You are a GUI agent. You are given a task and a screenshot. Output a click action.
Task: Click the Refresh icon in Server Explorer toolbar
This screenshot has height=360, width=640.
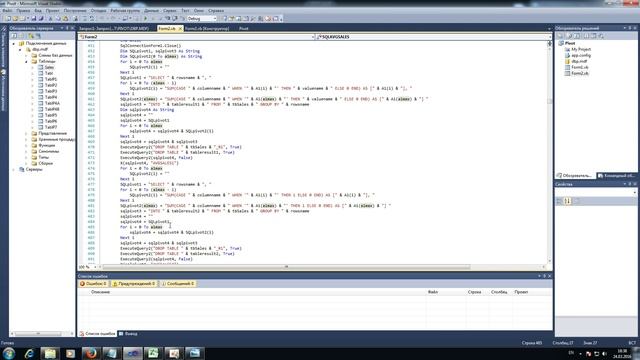pos(14,36)
